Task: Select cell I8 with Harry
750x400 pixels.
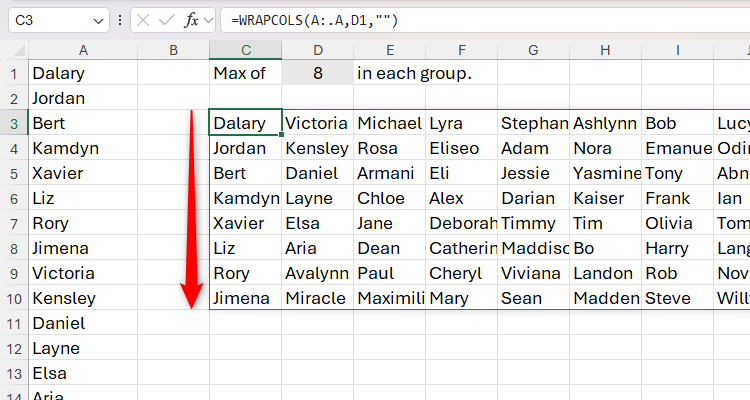Action: (677, 248)
